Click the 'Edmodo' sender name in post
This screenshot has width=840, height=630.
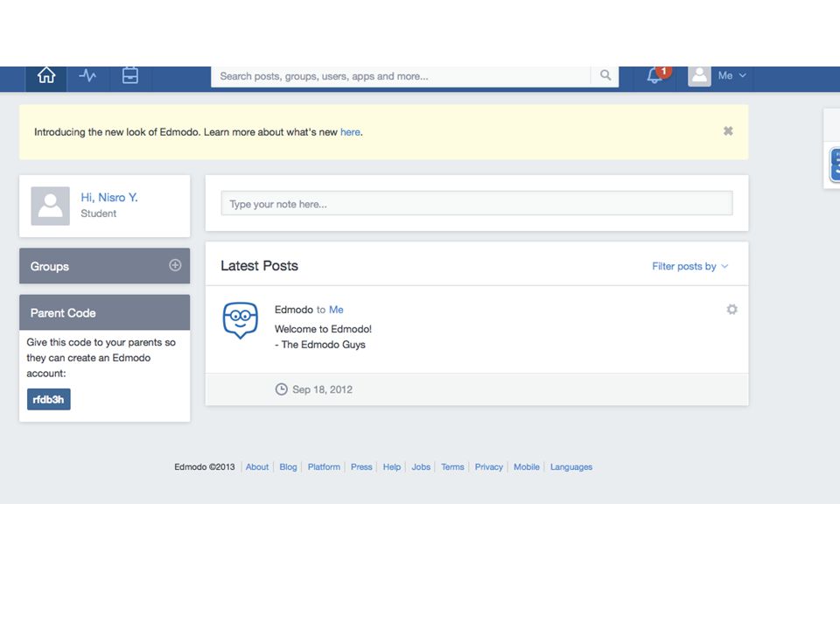point(294,310)
